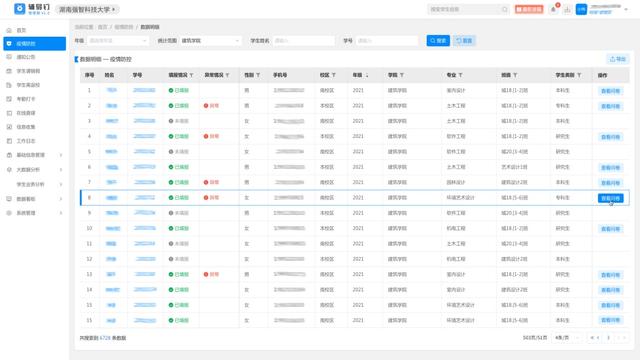Focus the 学号 input field
This screenshot has width=640, height=360.
(387, 41)
